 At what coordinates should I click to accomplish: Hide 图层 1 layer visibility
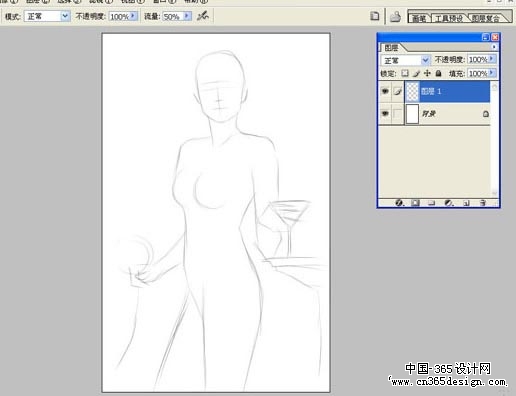click(385, 91)
